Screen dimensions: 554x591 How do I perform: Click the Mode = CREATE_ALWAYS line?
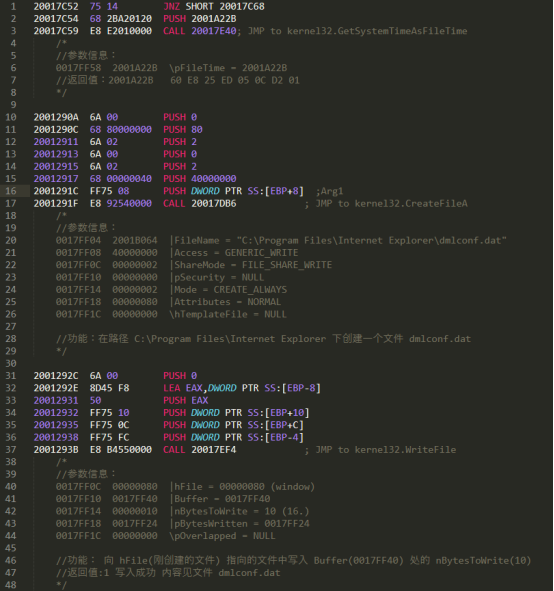[x=230, y=290]
